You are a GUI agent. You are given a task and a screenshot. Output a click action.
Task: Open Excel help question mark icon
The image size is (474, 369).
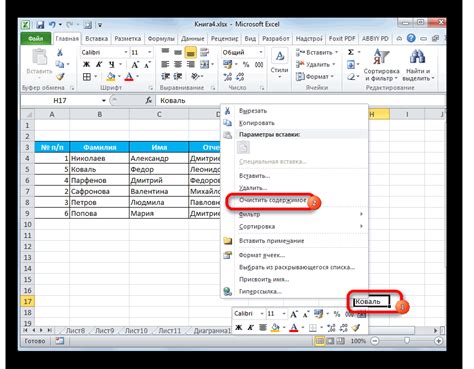[411, 38]
